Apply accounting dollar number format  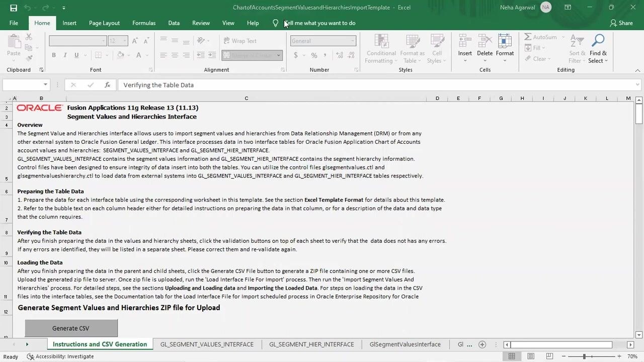coord(296,55)
